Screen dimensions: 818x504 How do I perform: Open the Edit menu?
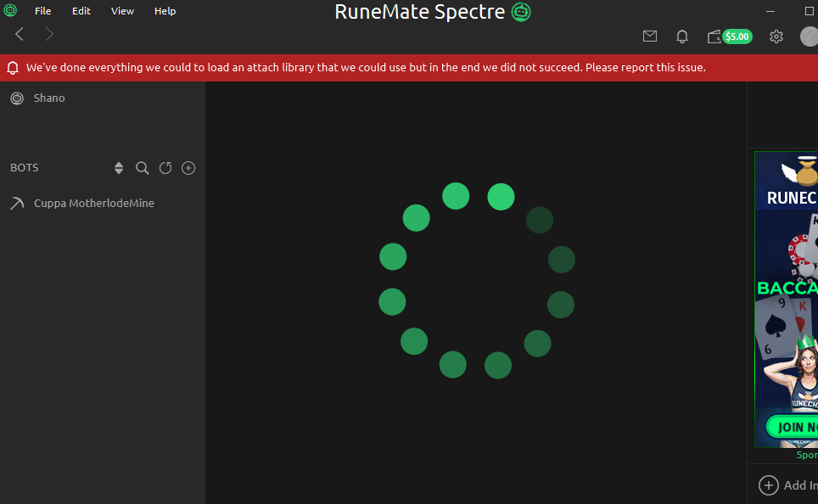[x=81, y=11]
